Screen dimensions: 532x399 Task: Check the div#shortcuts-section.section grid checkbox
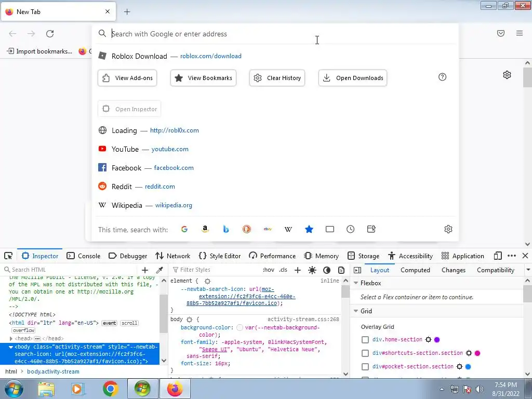[x=365, y=353]
